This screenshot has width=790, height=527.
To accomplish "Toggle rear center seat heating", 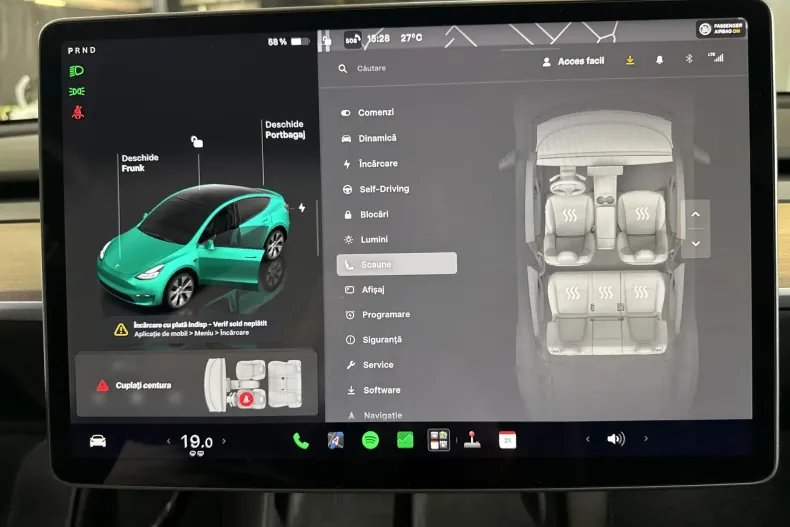I will 605,292.
